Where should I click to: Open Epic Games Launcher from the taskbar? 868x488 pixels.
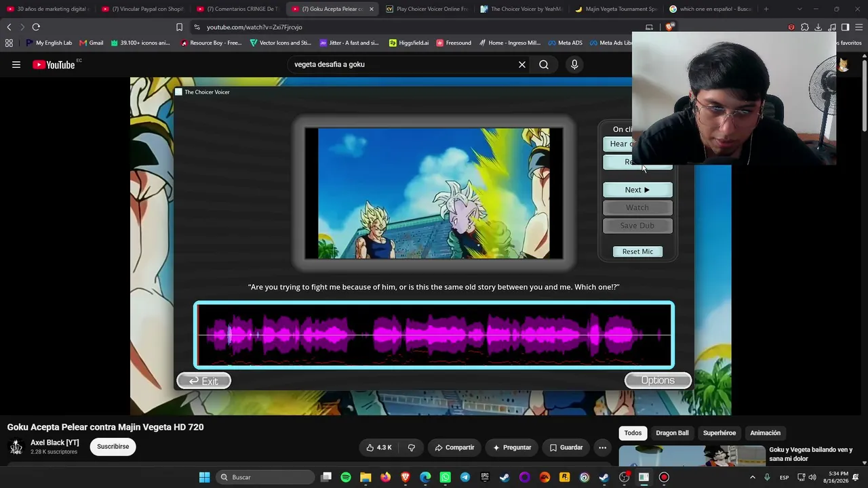pyautogui.click(x=485, y=477)
